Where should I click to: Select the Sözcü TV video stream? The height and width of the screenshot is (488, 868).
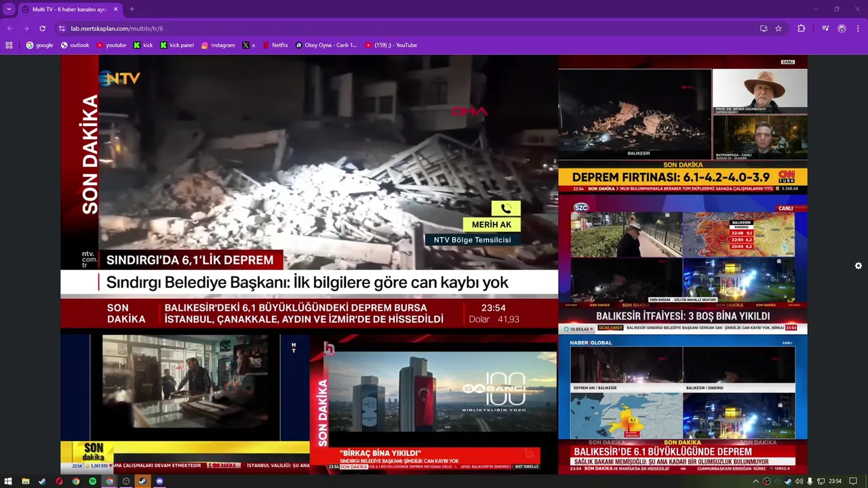(683, 263)
